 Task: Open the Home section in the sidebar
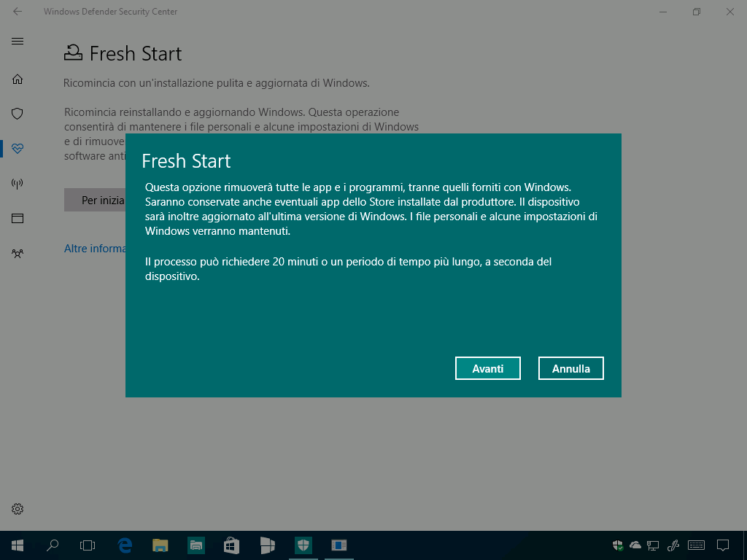tap(18, 79)
